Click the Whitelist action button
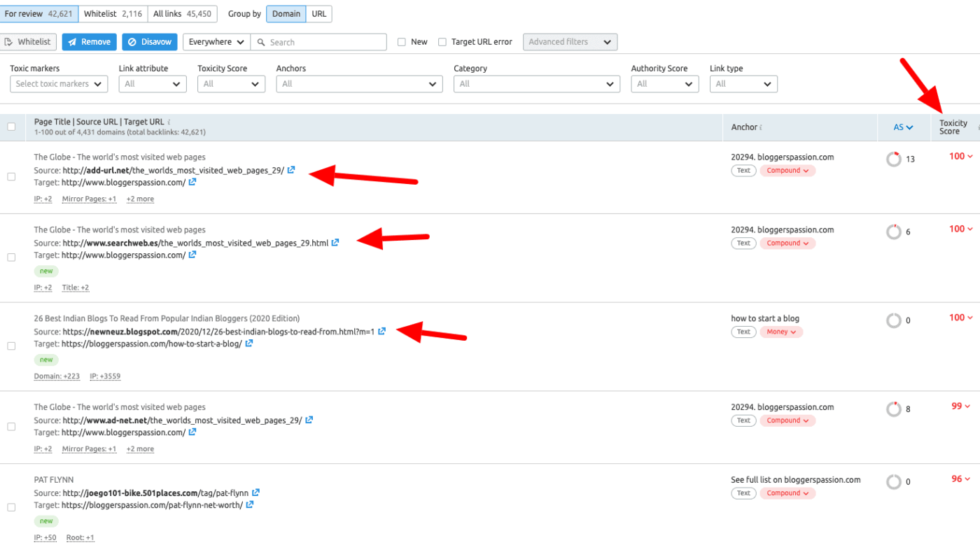Viewport: 980px width, 552px height. point(28,42)
